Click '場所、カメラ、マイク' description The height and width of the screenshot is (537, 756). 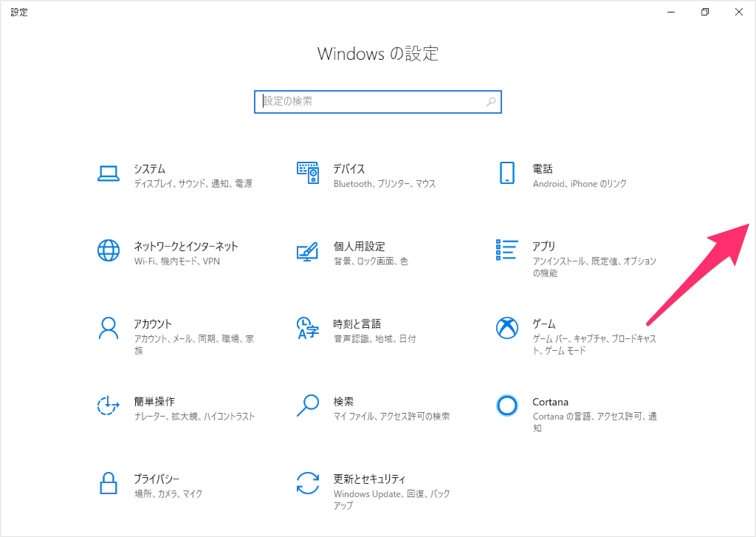pos(168,493)
